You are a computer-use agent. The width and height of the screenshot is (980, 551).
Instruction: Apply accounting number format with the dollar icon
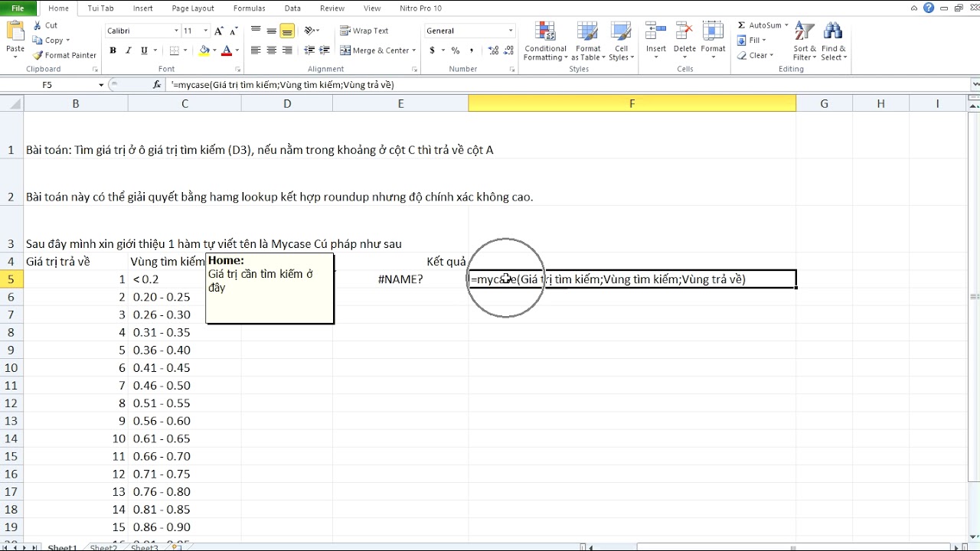pos(433,51)
